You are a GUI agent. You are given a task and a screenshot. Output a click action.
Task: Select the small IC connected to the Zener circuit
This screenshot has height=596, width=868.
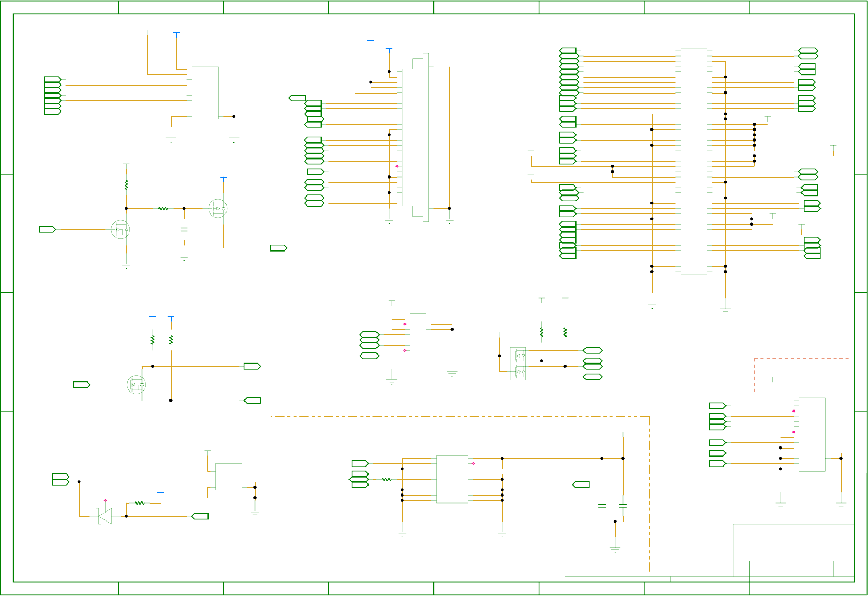[229, 477]
